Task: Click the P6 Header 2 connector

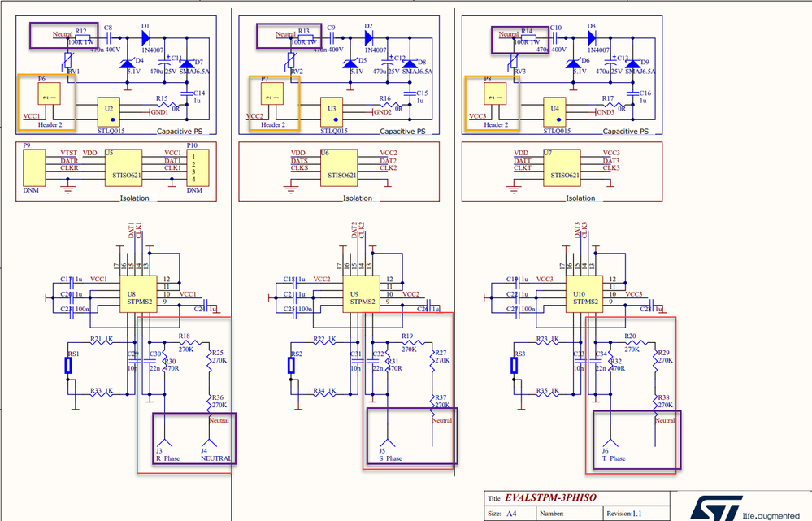Action: (x=50, y=93)
